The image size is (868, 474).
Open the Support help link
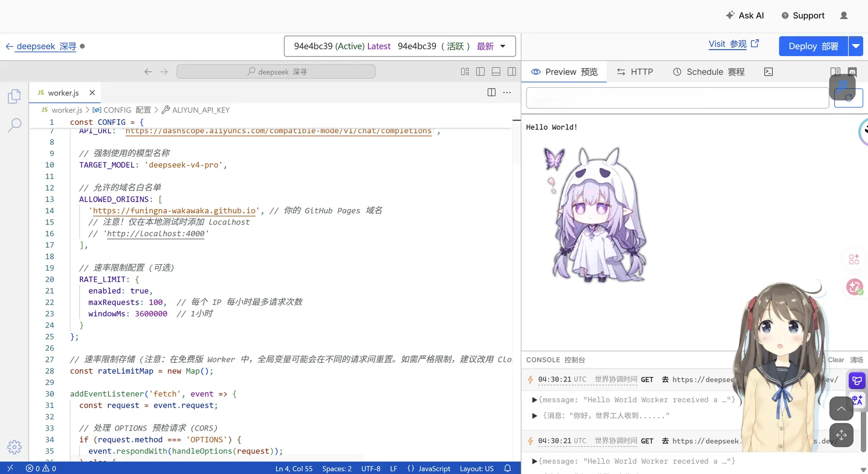click(803, 15)
